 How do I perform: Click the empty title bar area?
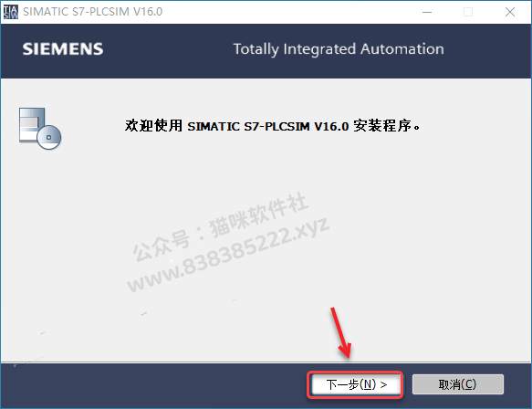pos(288,12)
